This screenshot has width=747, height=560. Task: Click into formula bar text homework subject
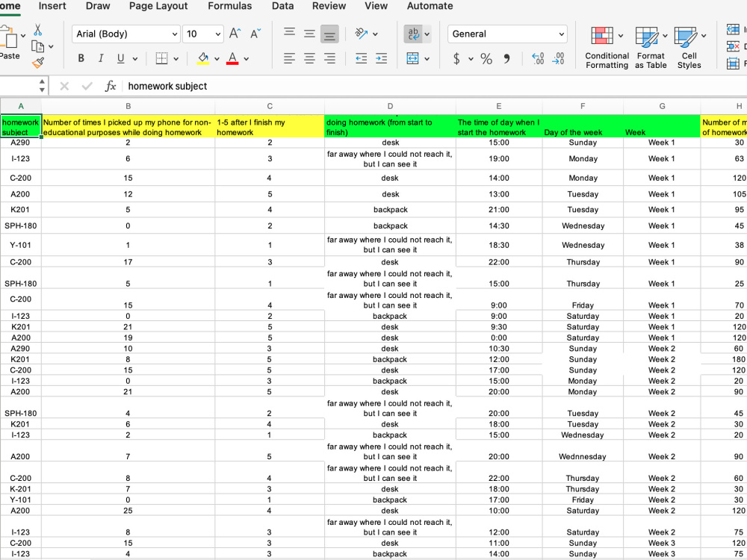[167, 86]
